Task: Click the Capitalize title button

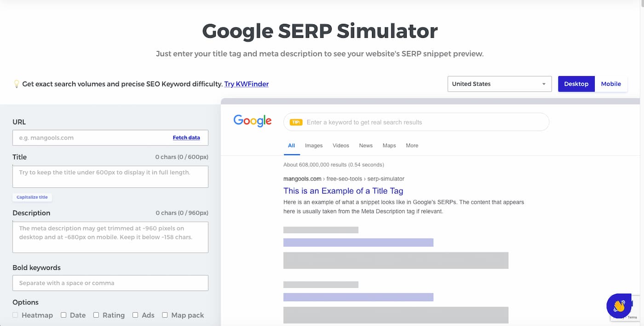Action: click(x=32, y=197)
